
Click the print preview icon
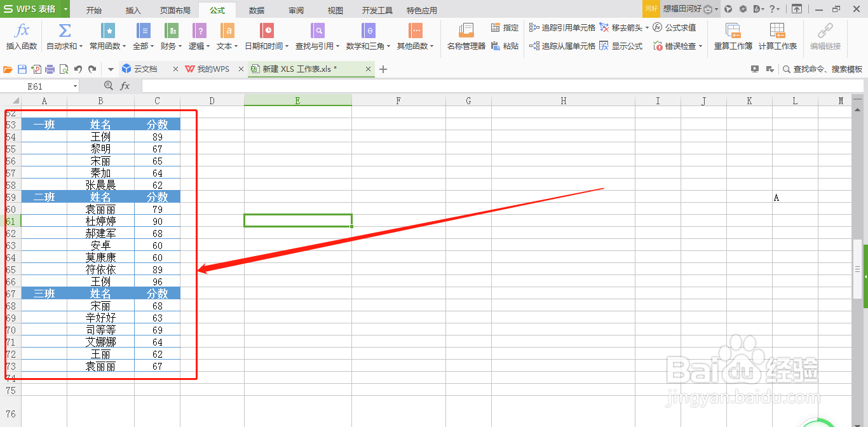[x=64, y=69]
